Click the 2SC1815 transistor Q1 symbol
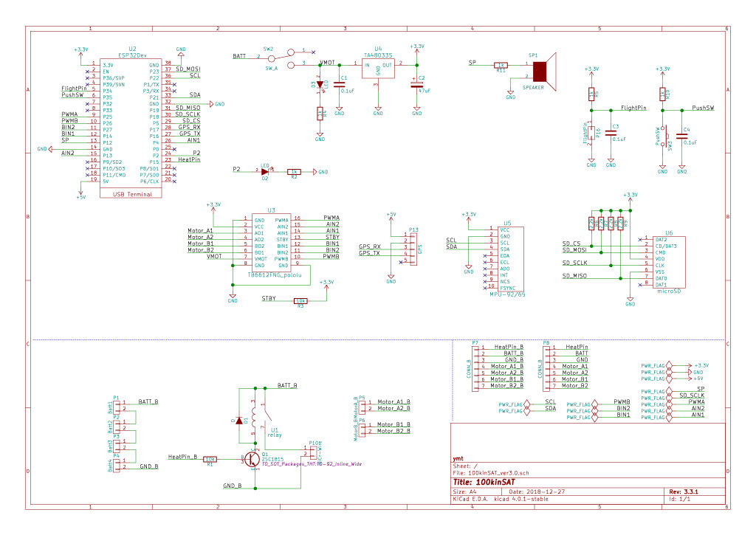The height and width of the screenshot is (535, 756). pos(252,458)
